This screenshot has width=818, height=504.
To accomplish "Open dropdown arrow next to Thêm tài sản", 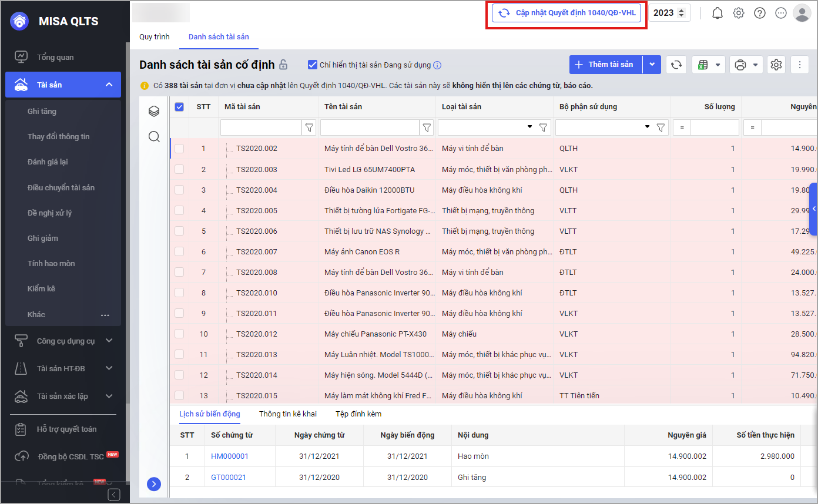I will (652, 65).
